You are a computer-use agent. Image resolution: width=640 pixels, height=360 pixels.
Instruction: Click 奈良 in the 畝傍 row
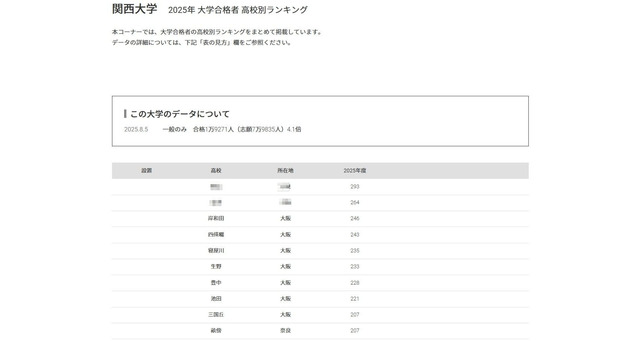click(285, 331)
